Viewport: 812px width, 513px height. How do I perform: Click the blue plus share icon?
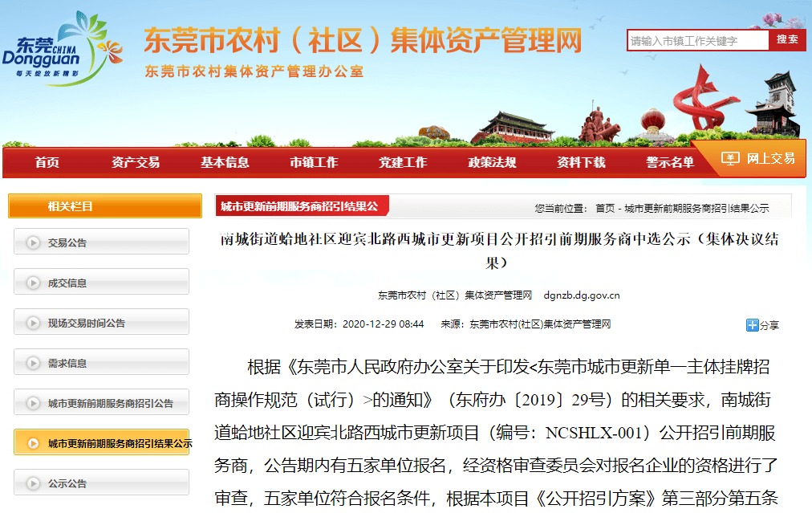pyautogui.click(x=752, y=325)
